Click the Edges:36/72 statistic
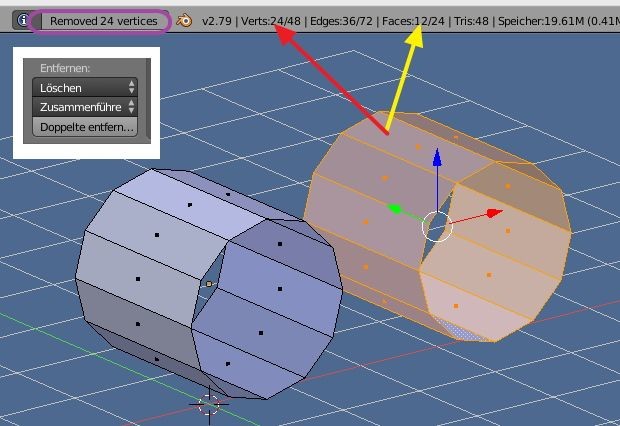620x426 pixels. [x=341, y=21]
